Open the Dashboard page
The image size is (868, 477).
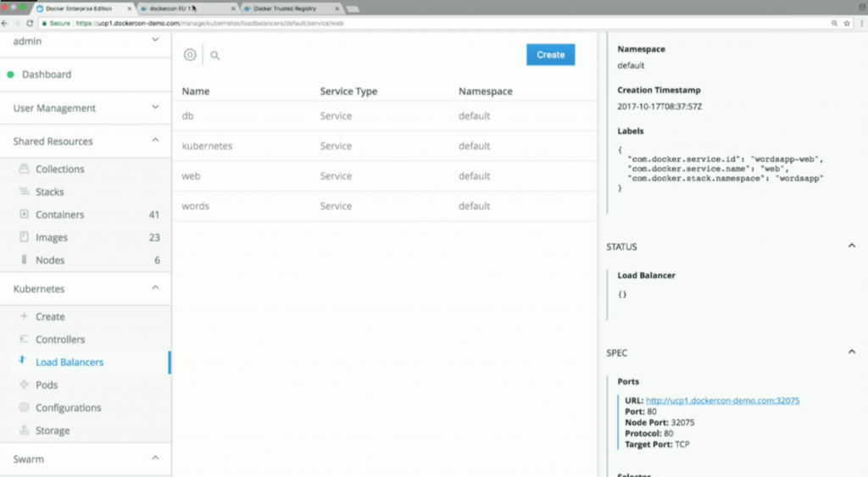47,75
